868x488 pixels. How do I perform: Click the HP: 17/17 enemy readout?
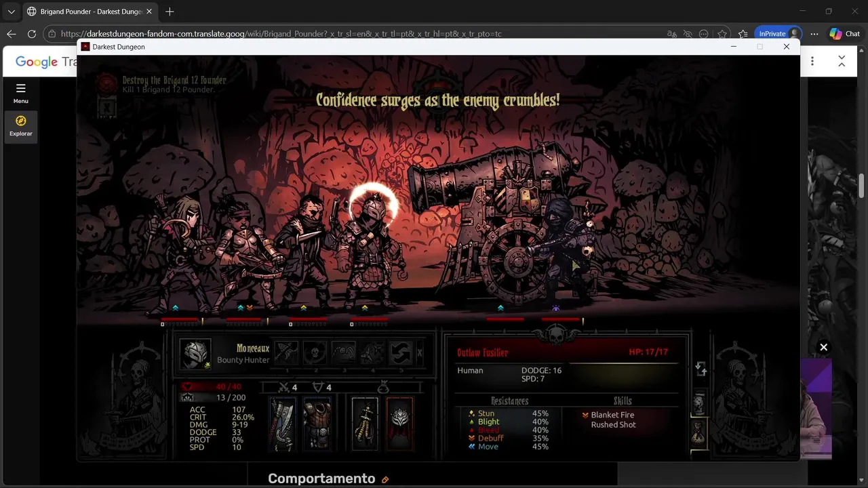[648, 352]
